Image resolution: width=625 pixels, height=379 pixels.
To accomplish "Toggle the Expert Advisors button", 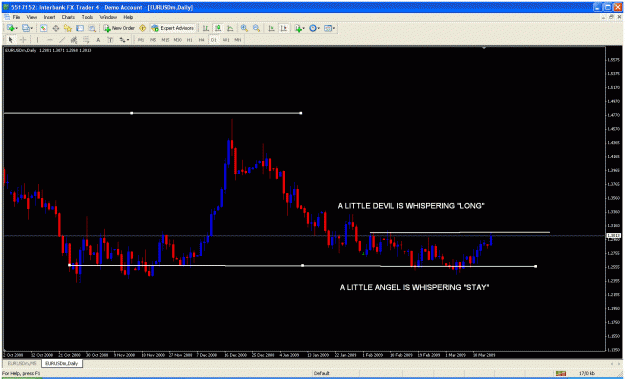I will 173,28.
